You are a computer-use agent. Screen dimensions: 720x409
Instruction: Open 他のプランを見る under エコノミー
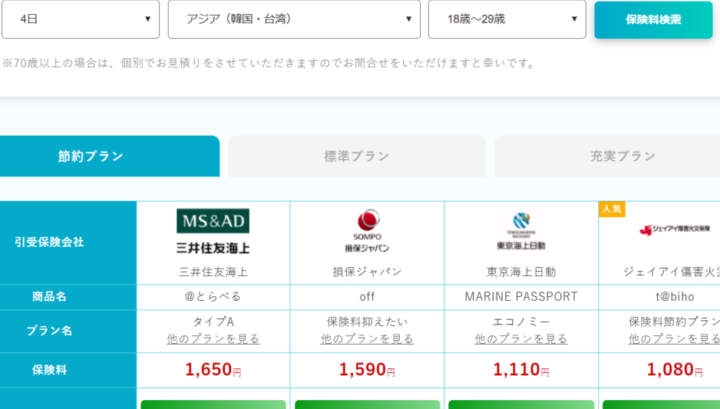[x=521, y=339]
